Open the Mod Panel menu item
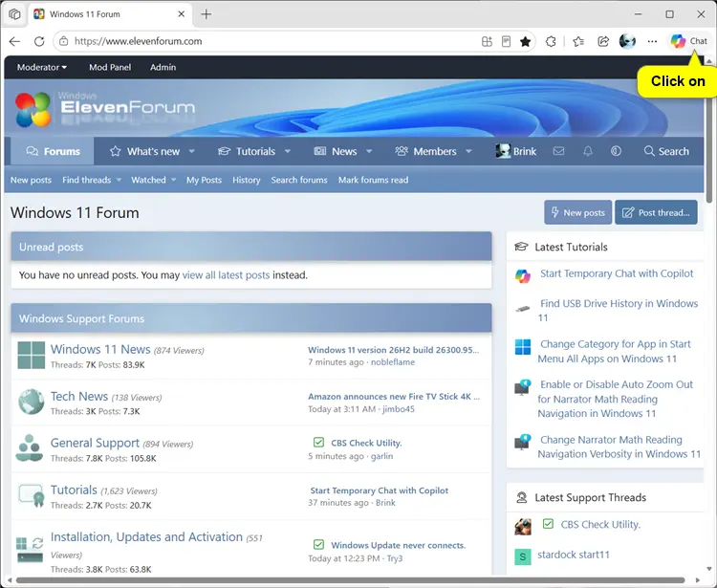The width and height of the screenshot is (717, 588). coord(110,67)
